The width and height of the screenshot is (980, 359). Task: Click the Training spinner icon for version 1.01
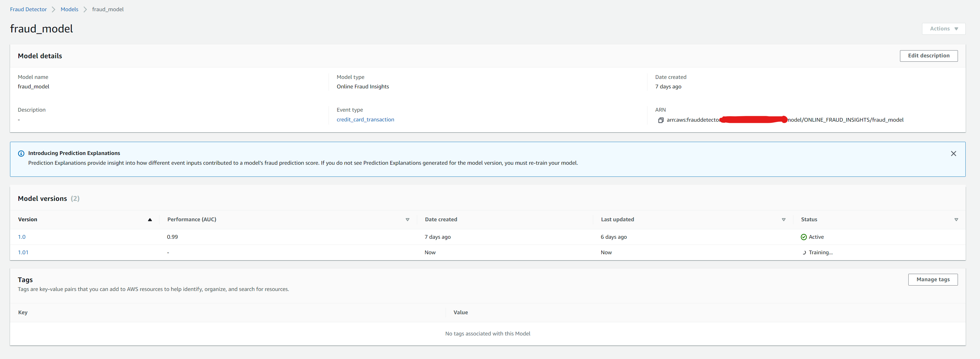click(x=804, y=253)
